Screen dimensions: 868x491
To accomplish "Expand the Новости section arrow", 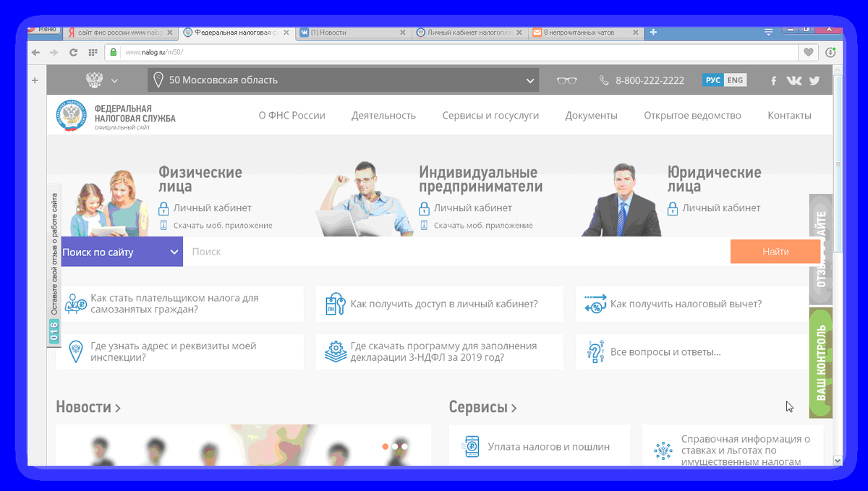I will click(x=117, y=409).
